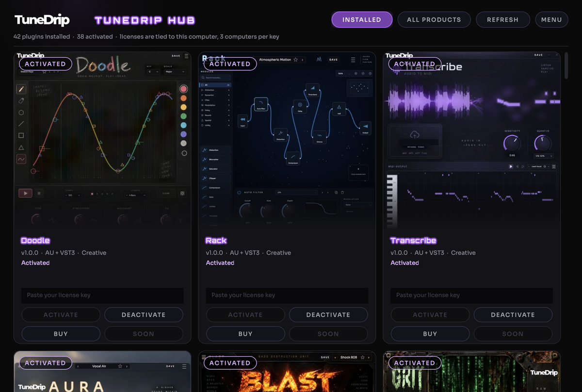Pick the yellow color swatch in Doodle

click(x=184, y=107)
